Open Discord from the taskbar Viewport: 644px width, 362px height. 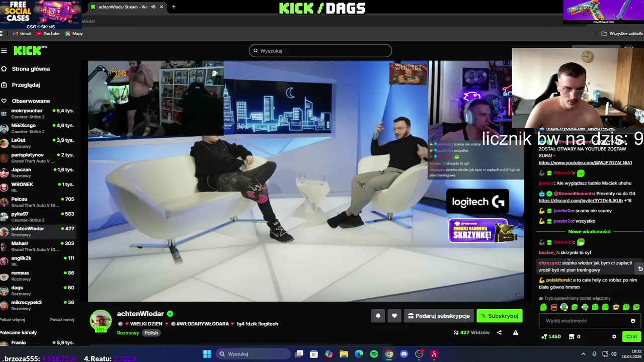404,354
